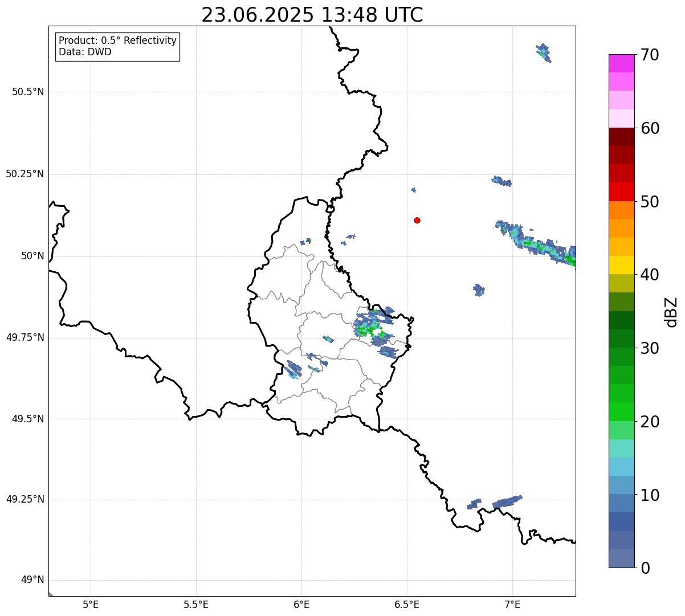
Task: Click the 5°E longitude label
Action: (x=91, y=605)
